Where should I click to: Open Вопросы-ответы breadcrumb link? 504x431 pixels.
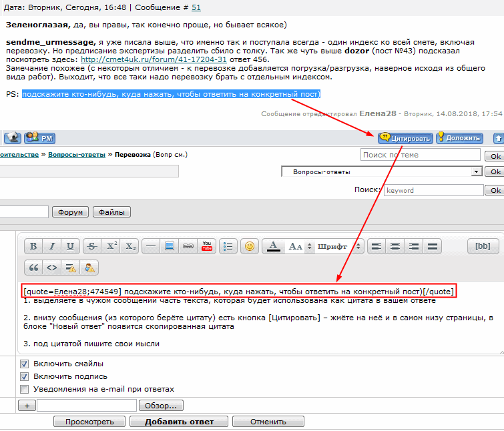77,155
